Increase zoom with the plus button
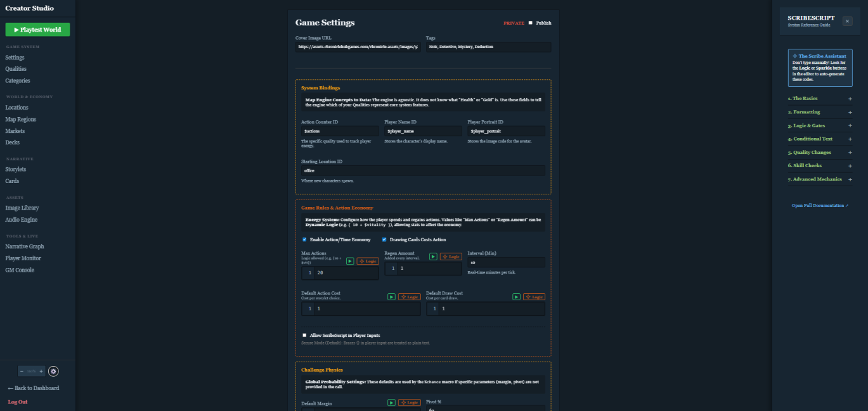This screenshot has width=868, height=411. [x=41, y=371]
